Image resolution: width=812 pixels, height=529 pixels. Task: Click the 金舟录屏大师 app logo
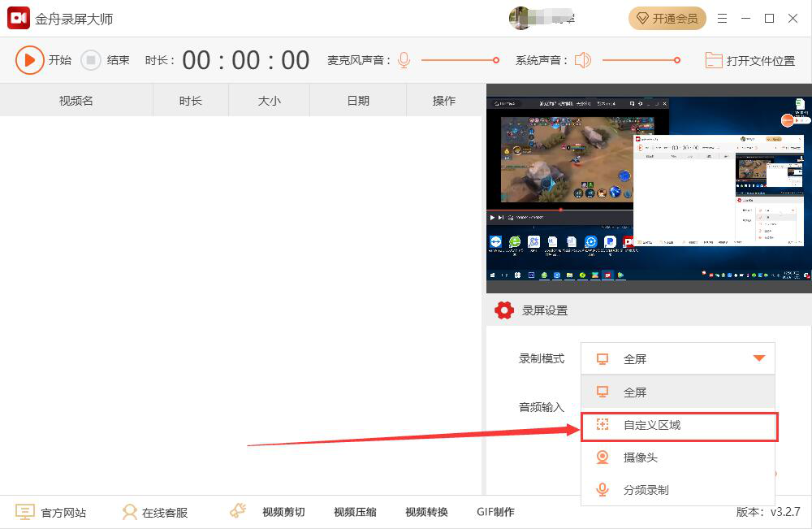point(19,19)
